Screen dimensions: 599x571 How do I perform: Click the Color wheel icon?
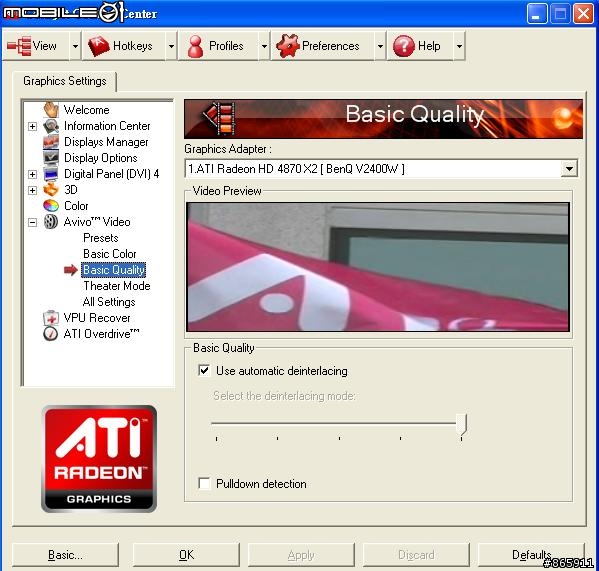pos(51,206)
